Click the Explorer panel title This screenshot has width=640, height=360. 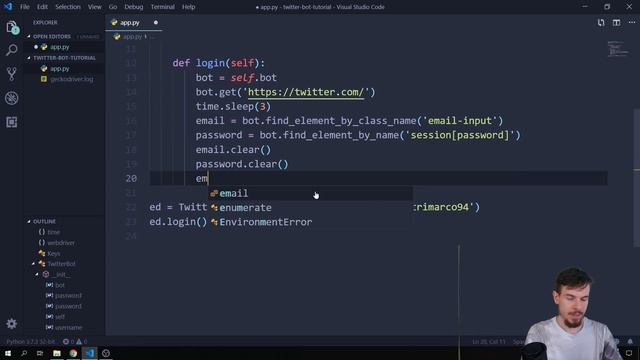click(45, 23)
